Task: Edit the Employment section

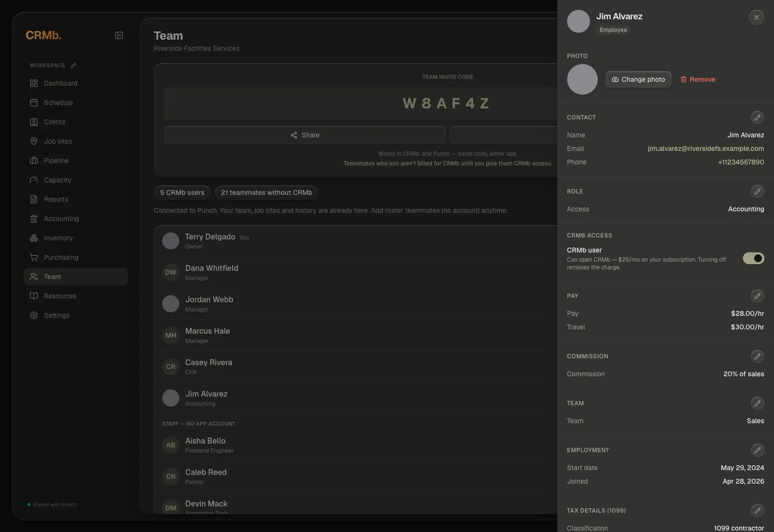Action: pyautogui.click(x=758, y=450)
